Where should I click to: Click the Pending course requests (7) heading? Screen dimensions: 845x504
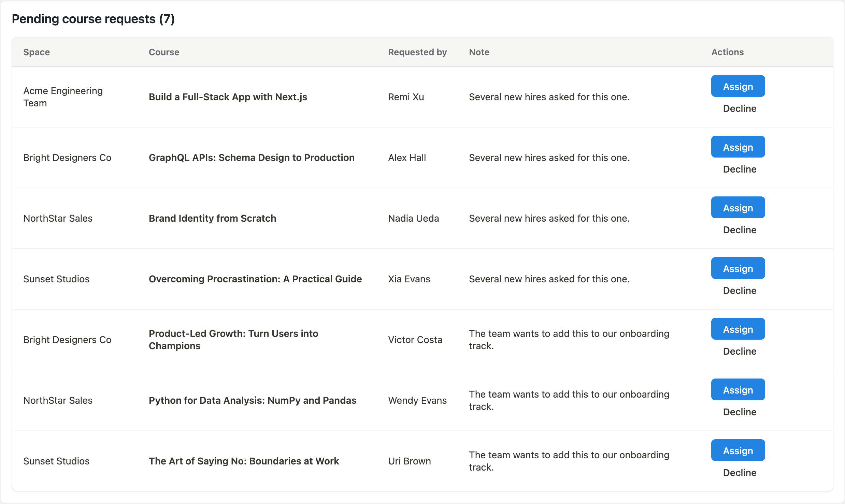pos(93,19)
